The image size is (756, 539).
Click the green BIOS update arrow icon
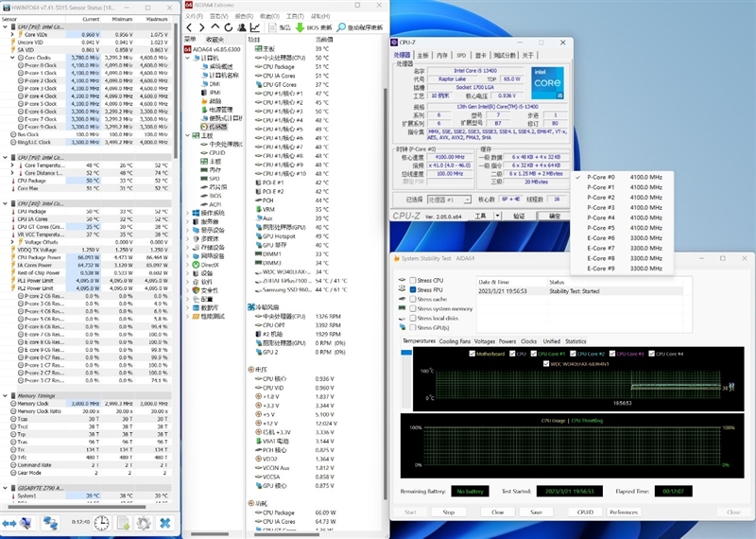[300, 27]
